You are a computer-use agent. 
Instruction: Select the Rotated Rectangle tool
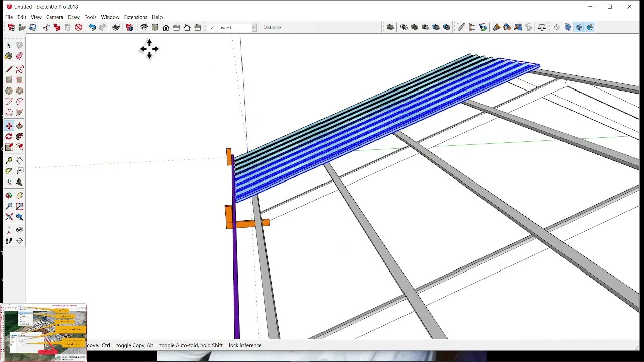(19, 80)
